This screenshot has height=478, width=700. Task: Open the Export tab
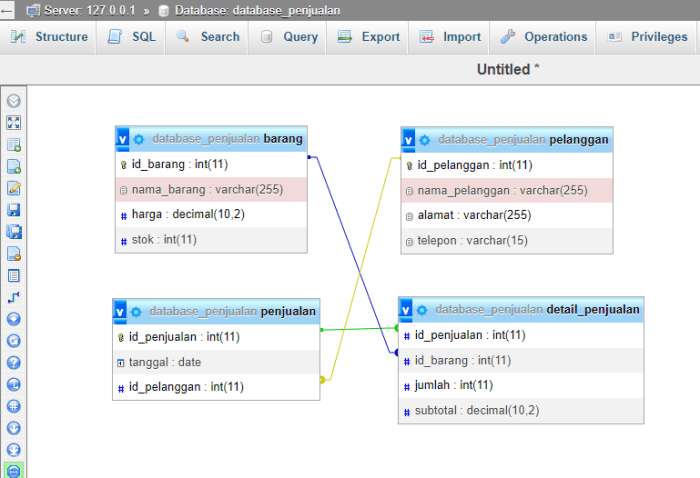[x=368, y=37]
